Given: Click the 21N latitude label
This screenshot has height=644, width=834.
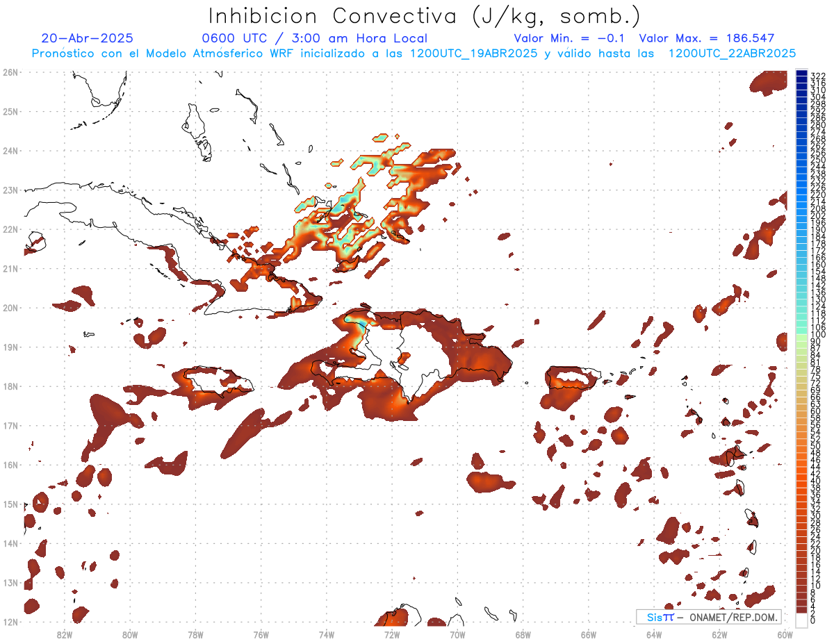Looking at the screenshot, I should [x=10, y=268].
